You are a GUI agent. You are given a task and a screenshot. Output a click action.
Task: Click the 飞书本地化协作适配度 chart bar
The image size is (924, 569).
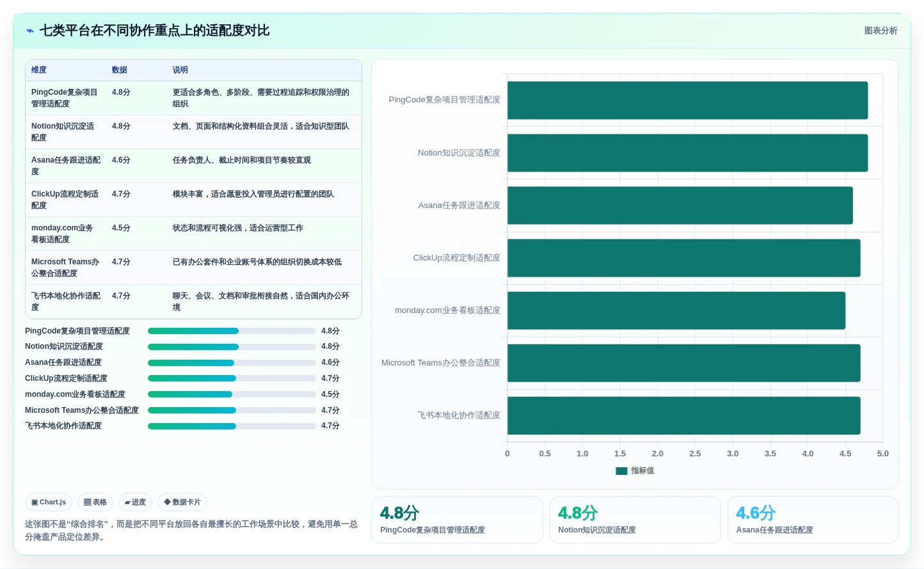(x=684, y=415)
